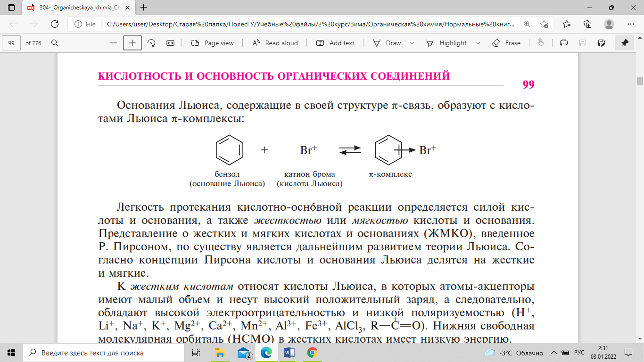The image size is (644, 362).
Task: Start Read aloud
Action: (275, 43)
